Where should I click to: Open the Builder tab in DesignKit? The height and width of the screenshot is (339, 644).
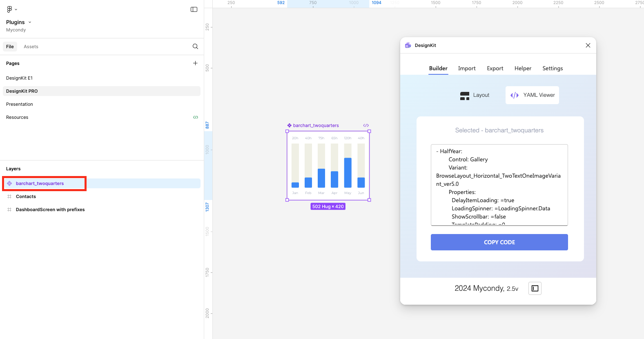tap(438, 68)
